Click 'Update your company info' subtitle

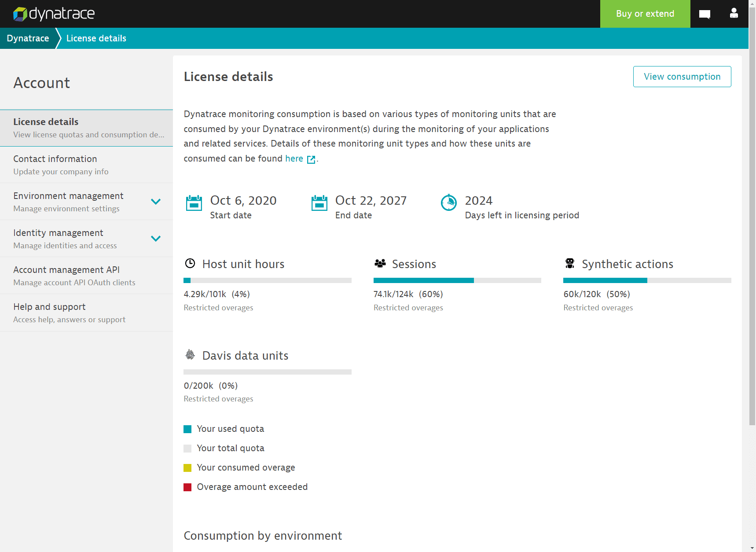click(x=61, y=172)
